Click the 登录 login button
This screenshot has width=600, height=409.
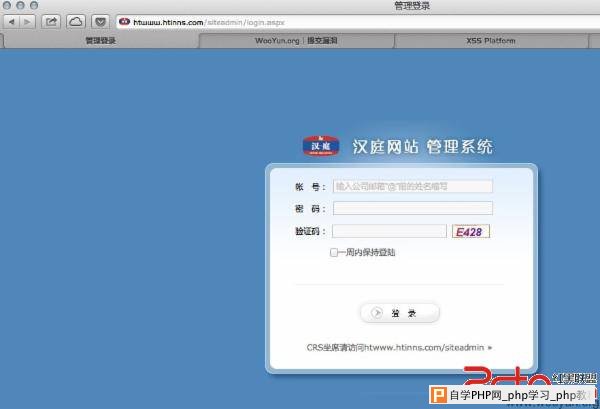pos(400,313)
